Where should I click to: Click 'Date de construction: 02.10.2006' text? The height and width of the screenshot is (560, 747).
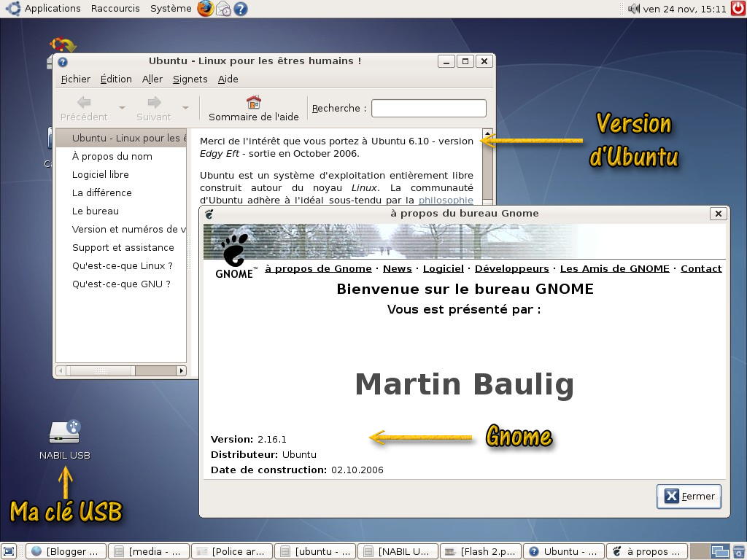coord(297,470)
